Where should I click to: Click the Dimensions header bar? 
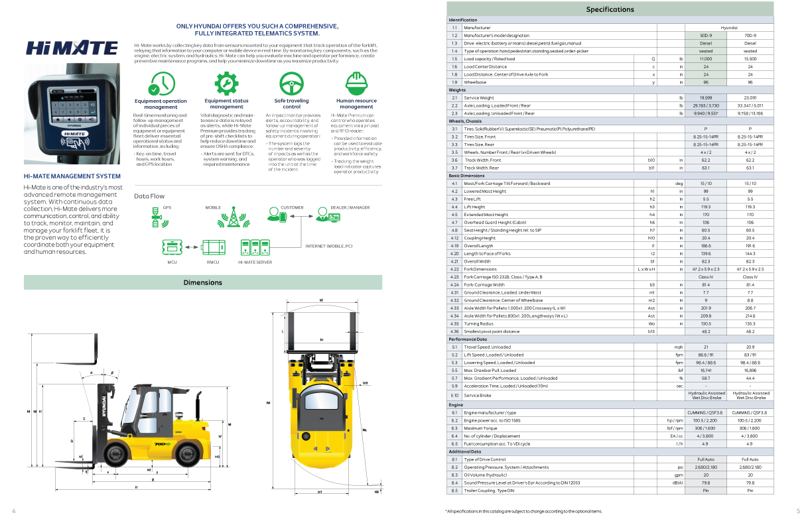[x=203, y=282]
